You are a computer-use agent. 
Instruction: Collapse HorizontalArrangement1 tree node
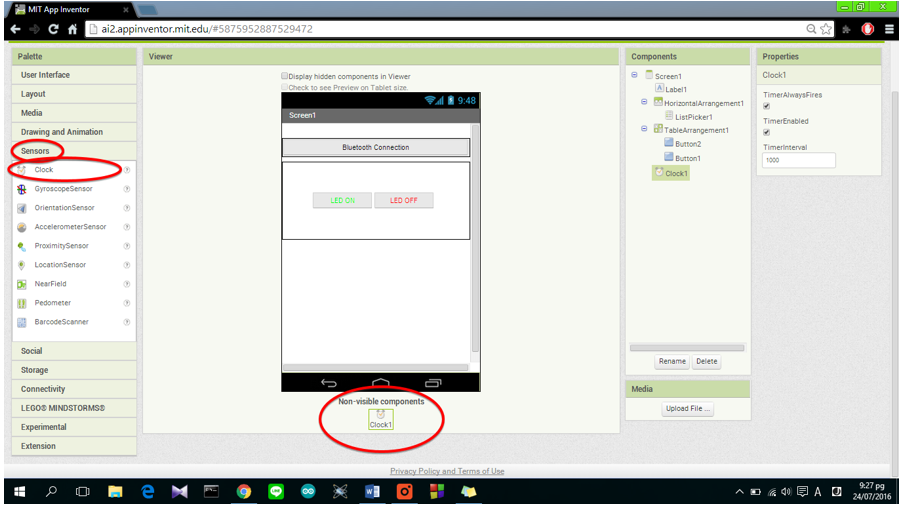(644, 102)
